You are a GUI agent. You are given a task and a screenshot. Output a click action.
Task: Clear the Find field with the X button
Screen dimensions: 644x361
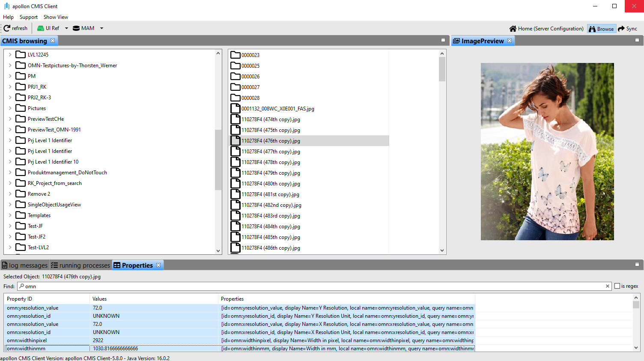(x=608, y=286)
